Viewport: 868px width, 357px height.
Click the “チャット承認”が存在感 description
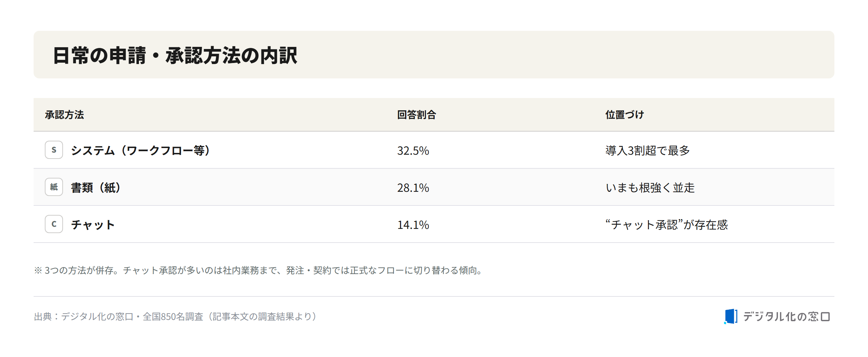tap(666, 225)
